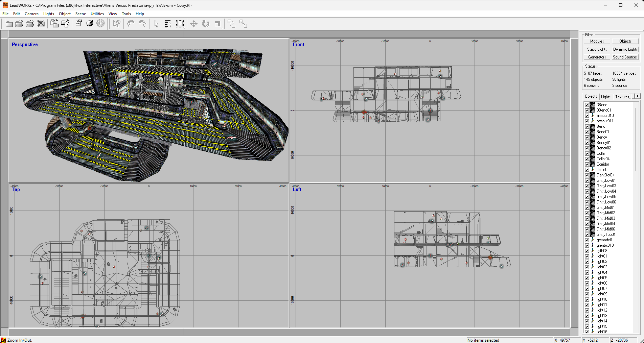Viewport: 644px width, 343px height.
Task: Activate the move tool
Action: pos(194,24)
